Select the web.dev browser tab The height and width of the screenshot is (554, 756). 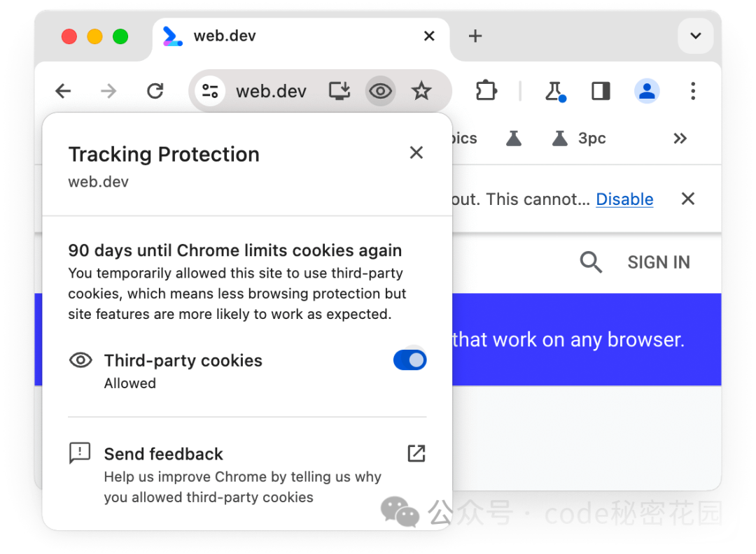[x=300, y=36]
